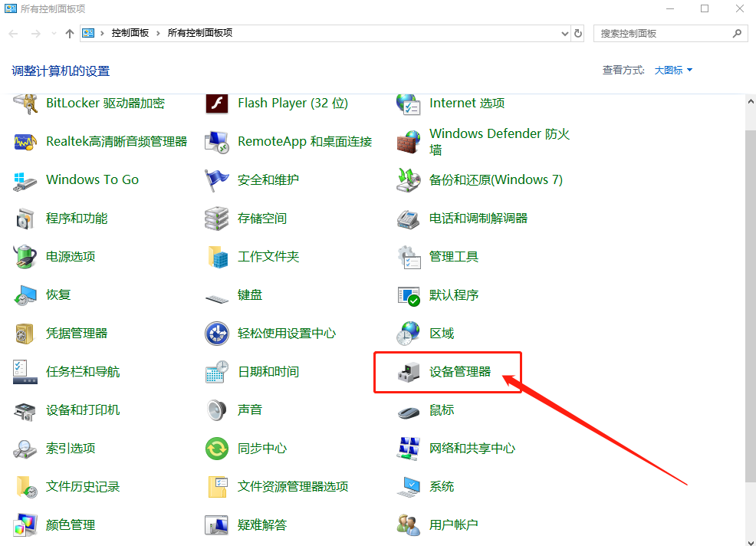Click the 恢复 icon
The width and height of the screenshot is (756, 546).
pyautogui.click(x=25, y=295)
